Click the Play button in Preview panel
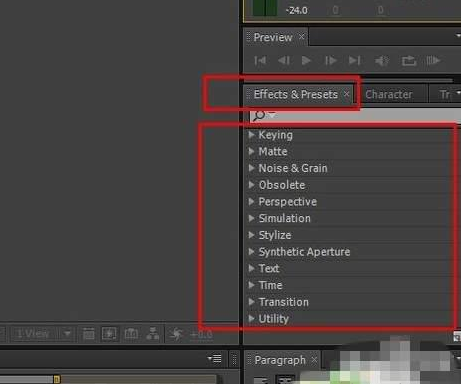Screen dimensions: 461x384 (306, 61)
